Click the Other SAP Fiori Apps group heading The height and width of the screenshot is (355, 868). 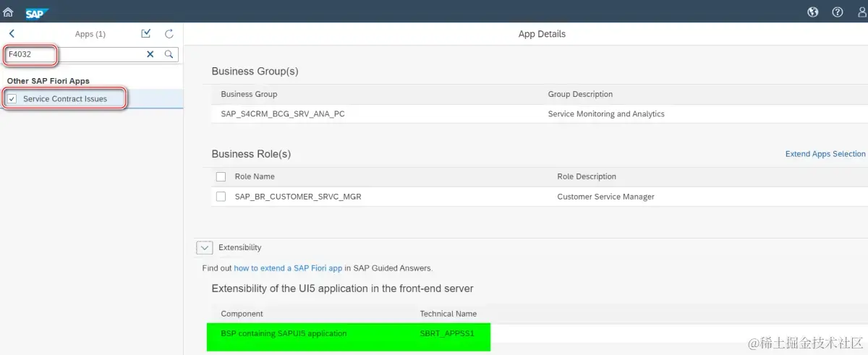point(48,81)
